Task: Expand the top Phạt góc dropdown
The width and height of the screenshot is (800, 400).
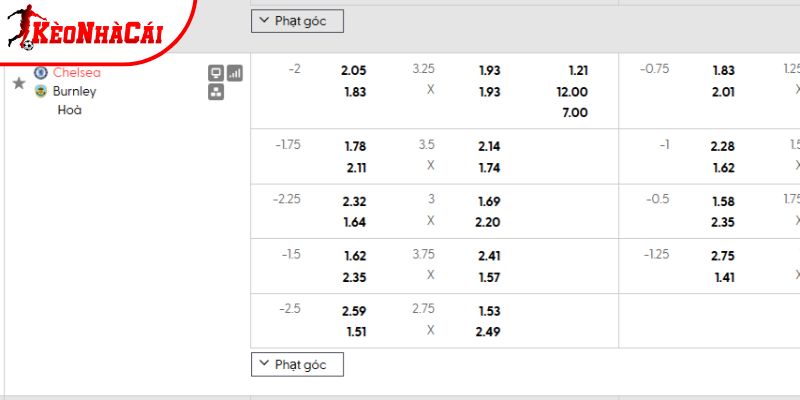Action: point(296,20)
